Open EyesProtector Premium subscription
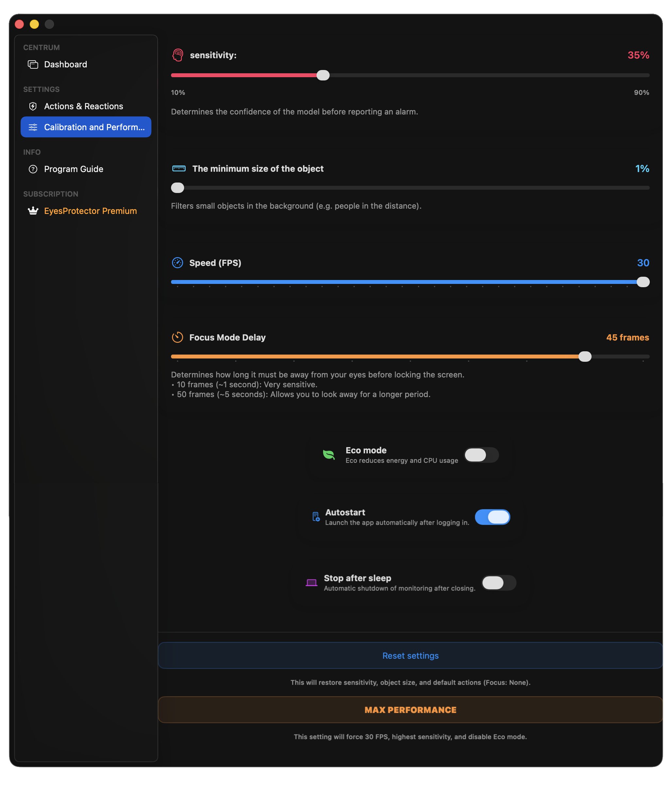The width and height of the screenshot is (672, 785). tap(91, 211)
